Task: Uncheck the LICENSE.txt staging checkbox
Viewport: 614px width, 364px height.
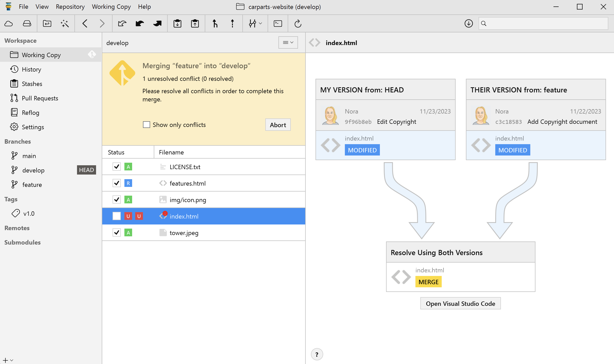Action: 117,167
